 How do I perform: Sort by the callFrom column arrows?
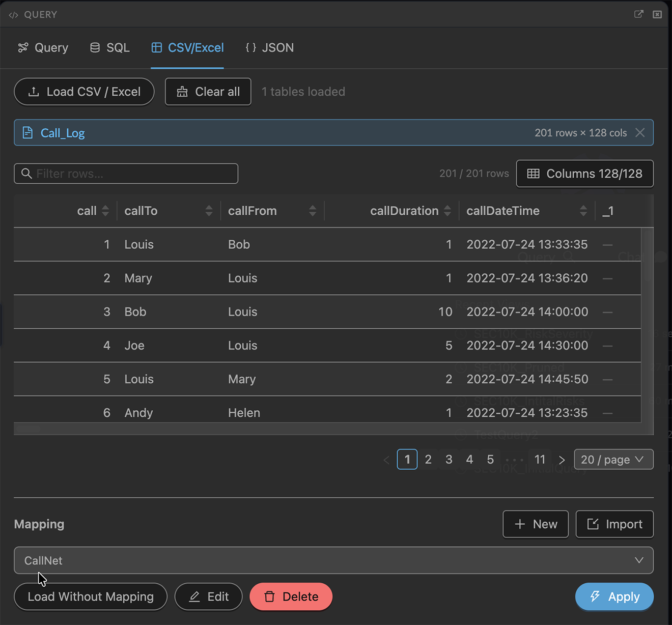[313, 211]
